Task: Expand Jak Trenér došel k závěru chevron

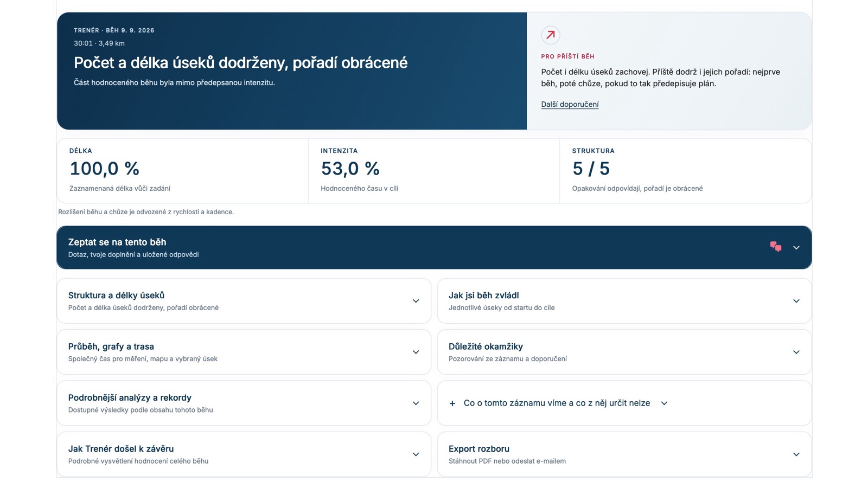Action: tap(416, 454)
